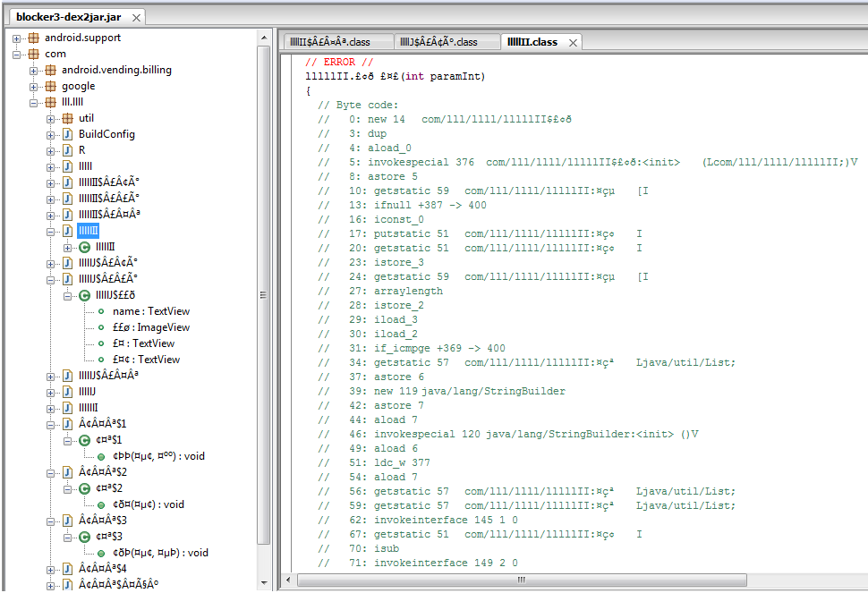868x593 pixels.
Task: Click the file icon of Â¢Â¤Âª$4
Action: [x=67, y=569]
